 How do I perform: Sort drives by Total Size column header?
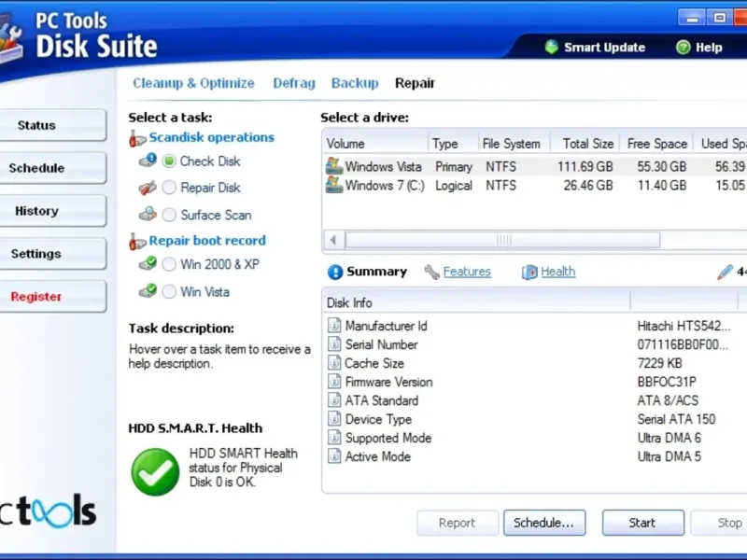(585, 144)
